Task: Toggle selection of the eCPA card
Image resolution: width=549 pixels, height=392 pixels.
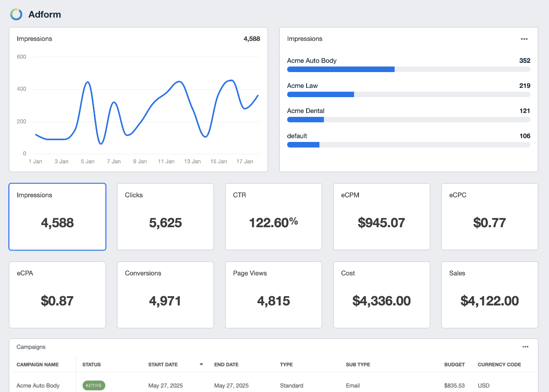Action: [x=57, y=295]
